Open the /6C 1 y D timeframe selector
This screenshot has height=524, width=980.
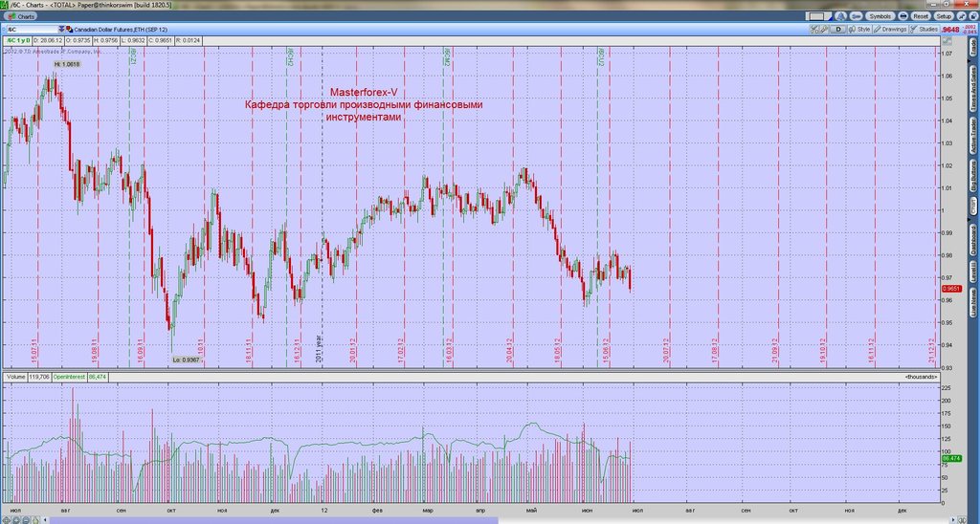(x=19, y=40)
